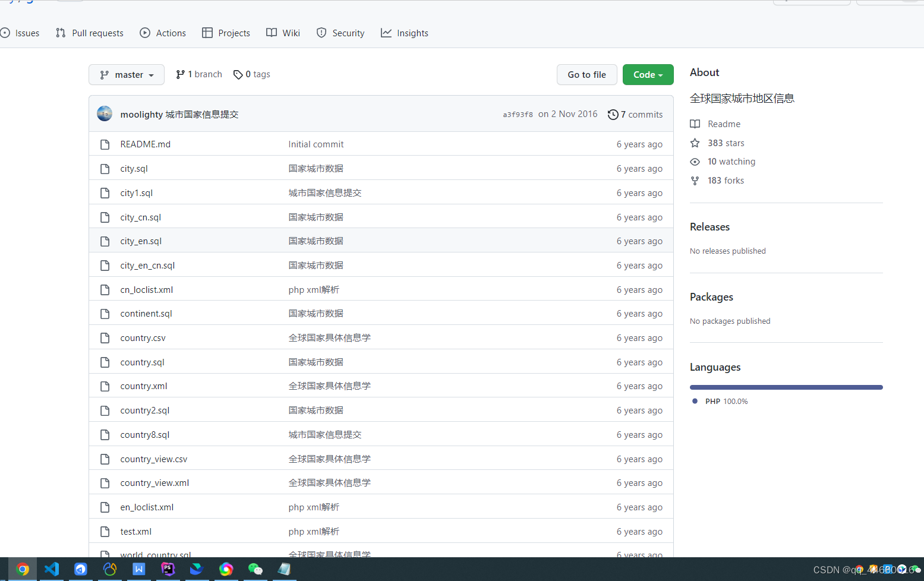Click the clock icon beside 7 commits
Image resolution: width=924 pixels, height=581 pixels.
click(613, 115)
